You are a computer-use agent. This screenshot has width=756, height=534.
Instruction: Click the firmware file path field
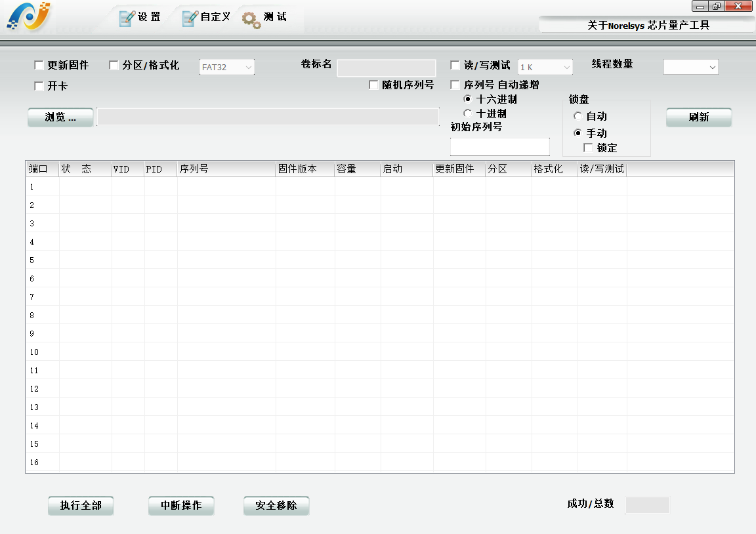(268, 117)
